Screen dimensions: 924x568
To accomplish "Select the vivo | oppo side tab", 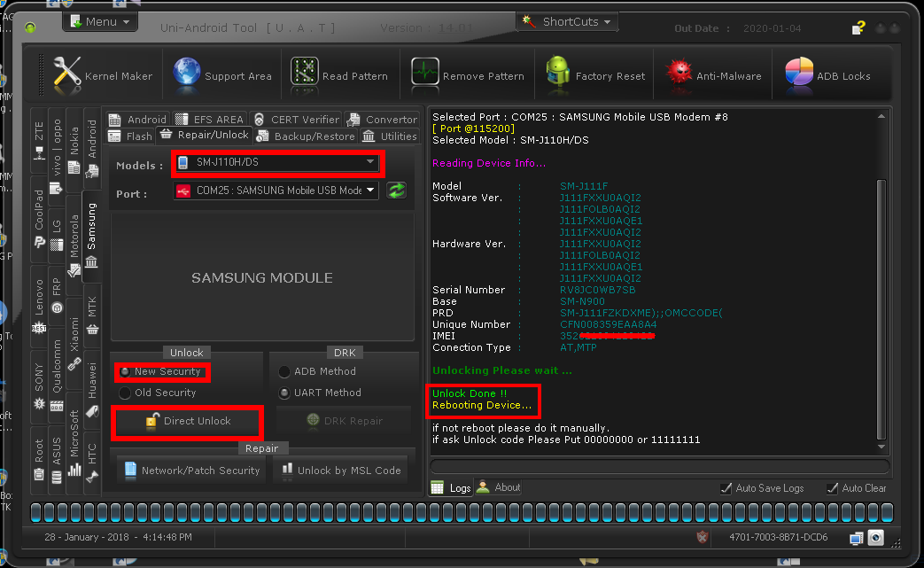I will [x=57, y=157].
